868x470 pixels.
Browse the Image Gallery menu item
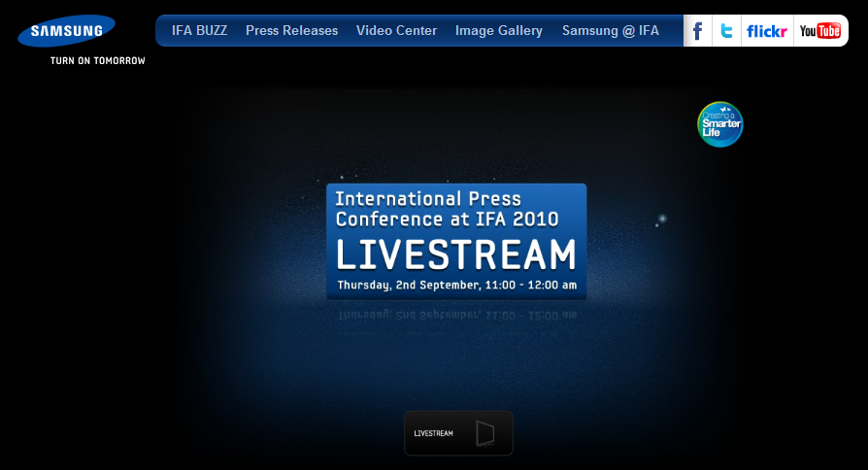point(499,31)
